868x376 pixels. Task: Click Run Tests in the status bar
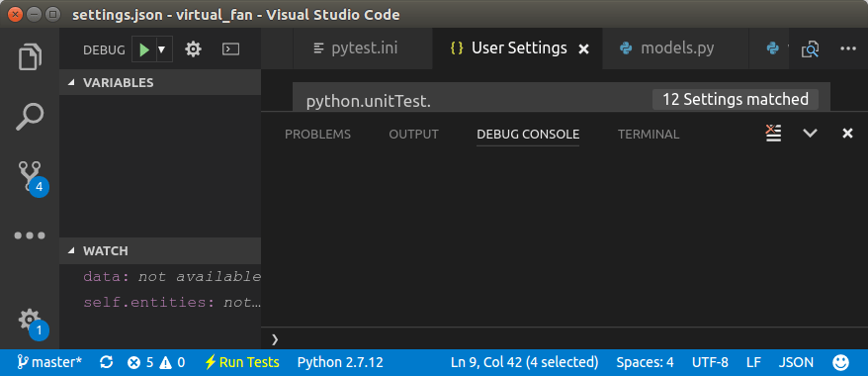click(242, 363)
